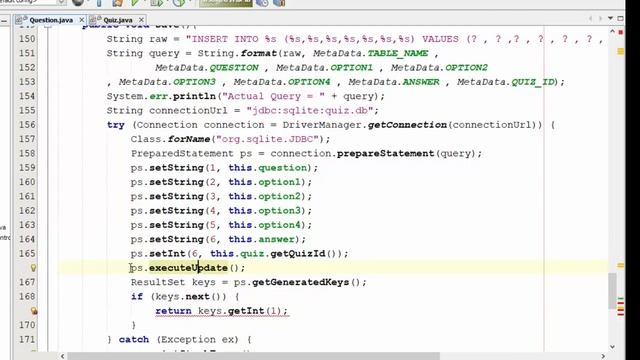Click 'getConnection' on line 156
The height and width of the screenshot is (360, 640).
click(407, 125)
